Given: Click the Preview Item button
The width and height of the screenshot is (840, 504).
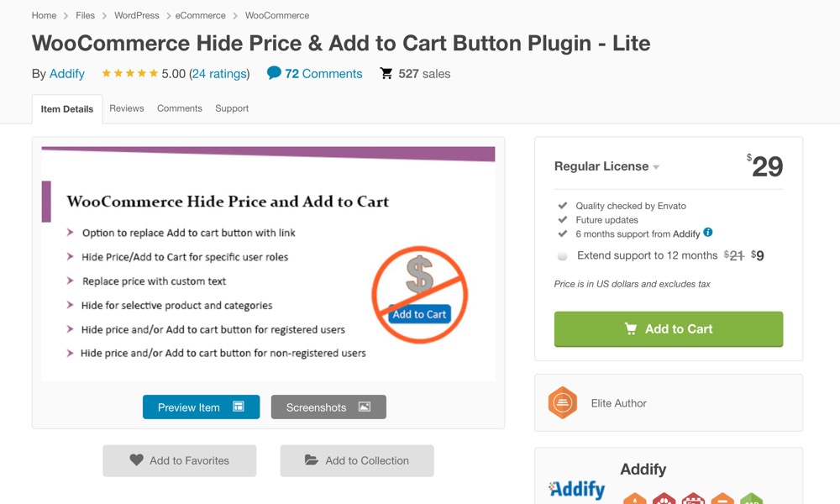Looking at the screenshot, I should coord(201,407).
